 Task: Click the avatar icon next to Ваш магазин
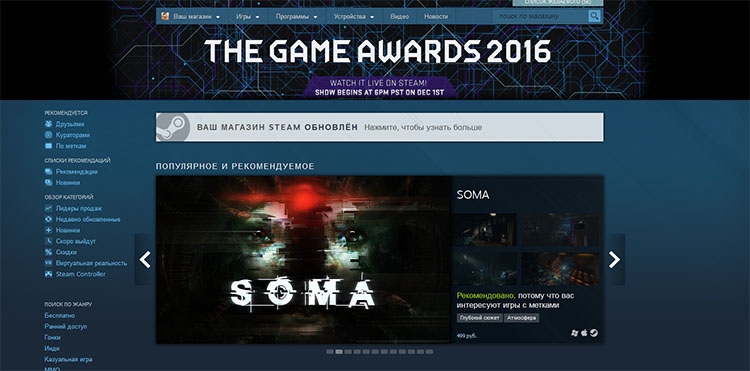165,16
